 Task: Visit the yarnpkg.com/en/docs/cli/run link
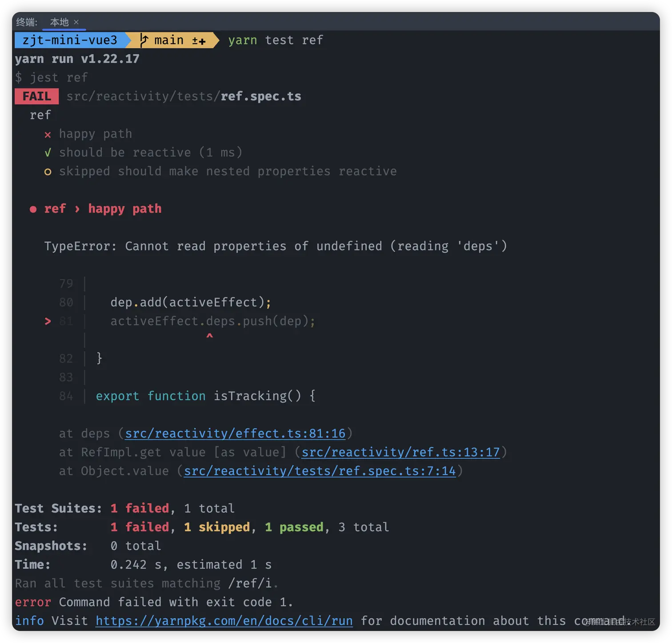click(x=224, y=621)
